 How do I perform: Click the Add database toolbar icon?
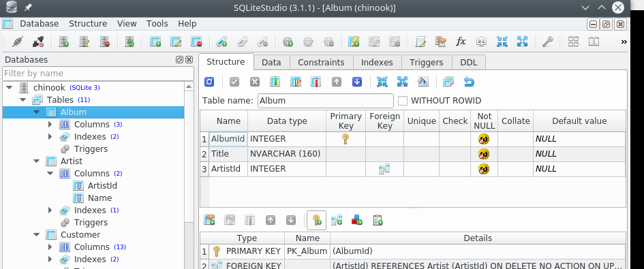[x=63, y=42]
